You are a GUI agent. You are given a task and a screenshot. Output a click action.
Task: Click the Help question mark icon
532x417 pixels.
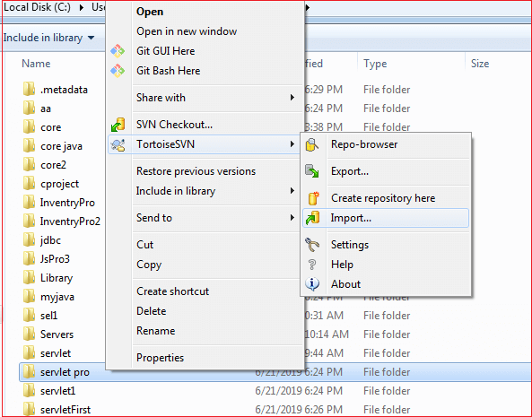tap(312, 265)
